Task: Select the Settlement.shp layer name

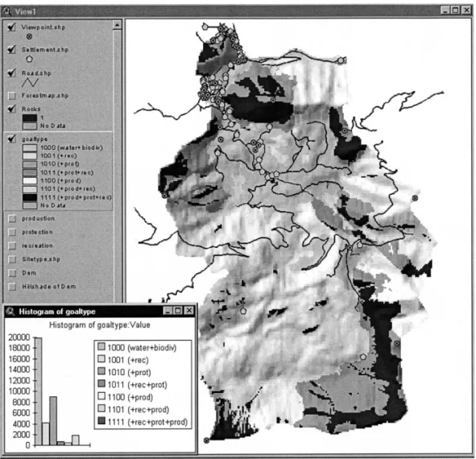Action: click(x=45, y=49)
